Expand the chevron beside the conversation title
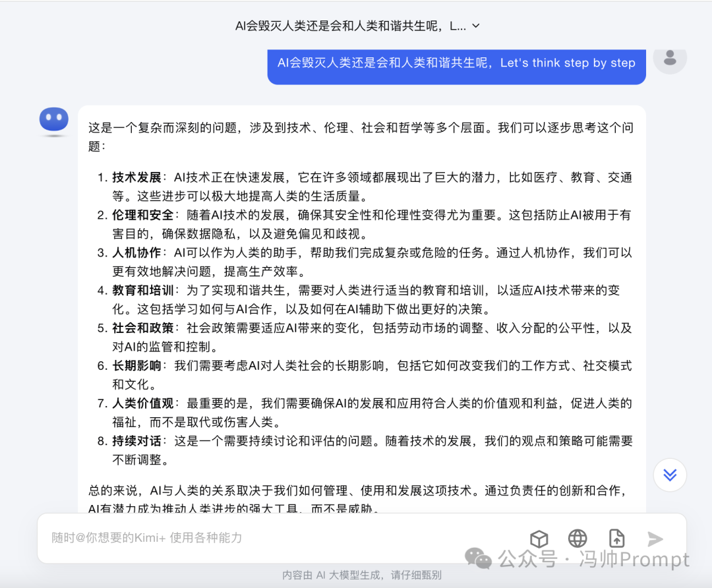 [x=477, y=26]
